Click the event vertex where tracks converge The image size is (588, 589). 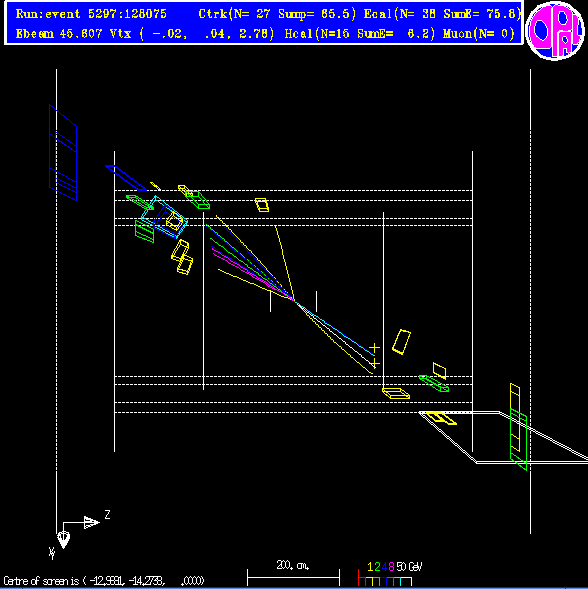[x=294, y=299]
